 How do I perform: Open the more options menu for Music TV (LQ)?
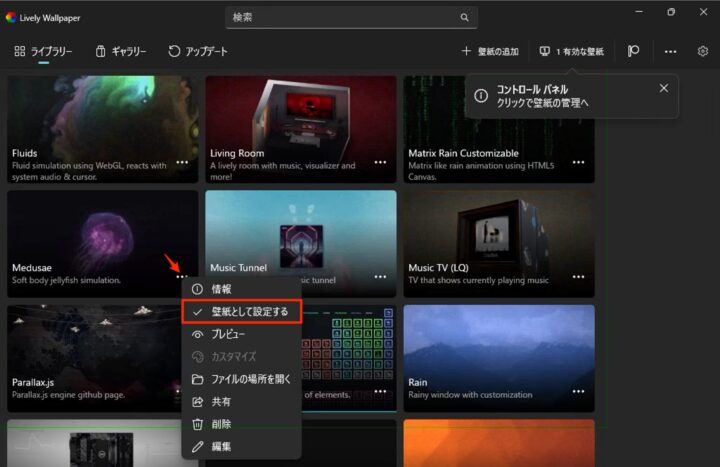[579, 276]
